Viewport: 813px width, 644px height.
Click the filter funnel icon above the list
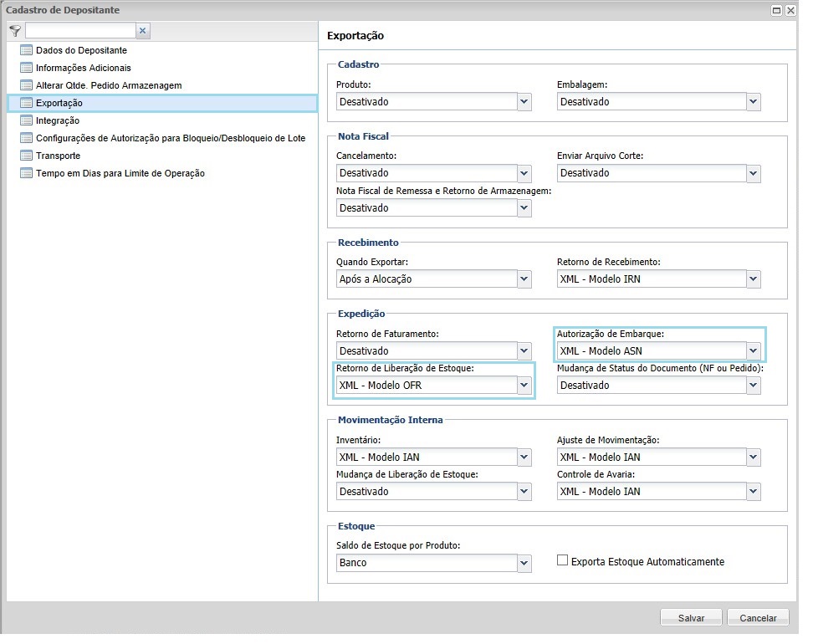tap(14, 30)
